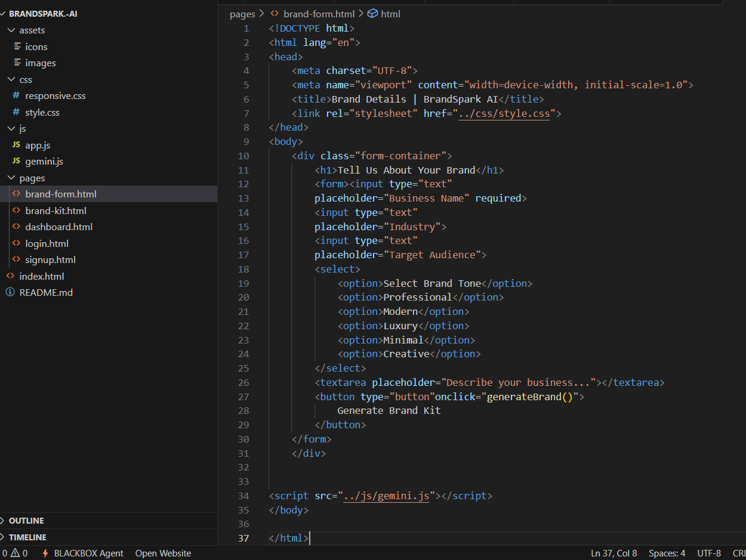Click the HTML icon beside brand-kit.html
This screenshot has width=746, height=560.
click(16, 211)
